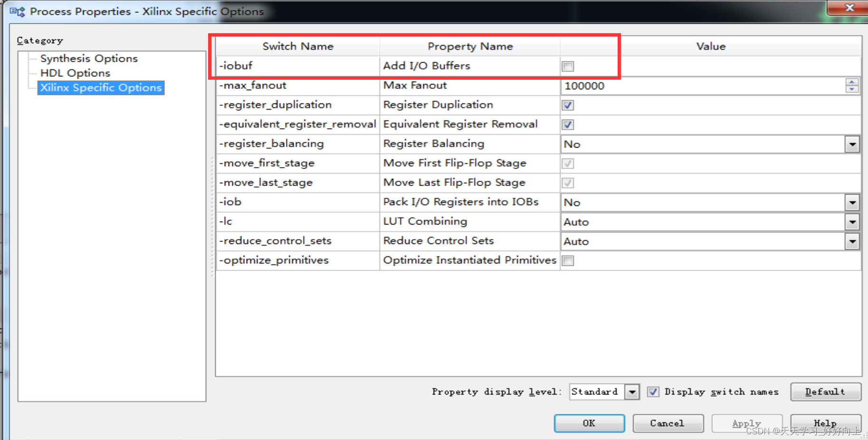The width and height of the screenshot is (868, 440).
Task: Select the -move_last_stage switch cell
Action: pyautogui.click(x=298, y=183)
